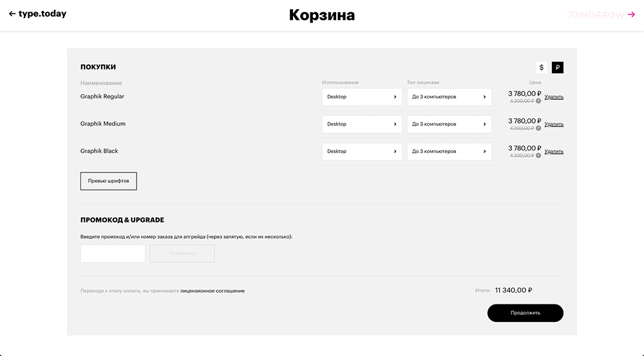Click the help icon under Graphik Medium price

point(538,128)
